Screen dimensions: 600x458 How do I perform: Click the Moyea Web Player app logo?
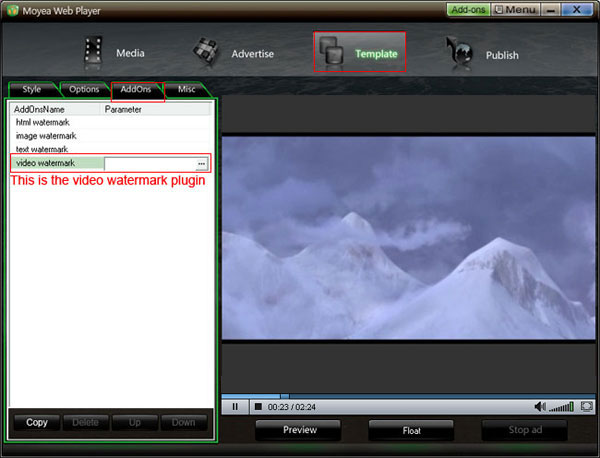click(x=12, y=10)
